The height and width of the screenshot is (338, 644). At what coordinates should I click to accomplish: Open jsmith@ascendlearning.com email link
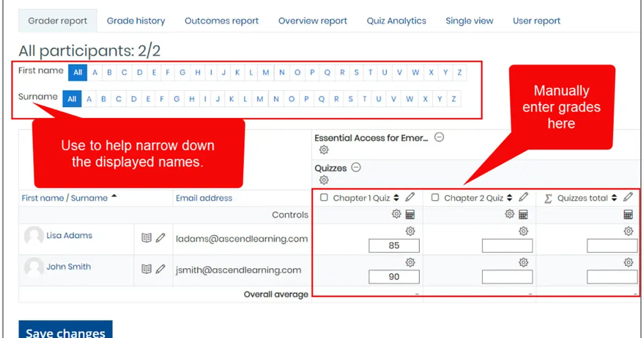[x=238, y=270]
